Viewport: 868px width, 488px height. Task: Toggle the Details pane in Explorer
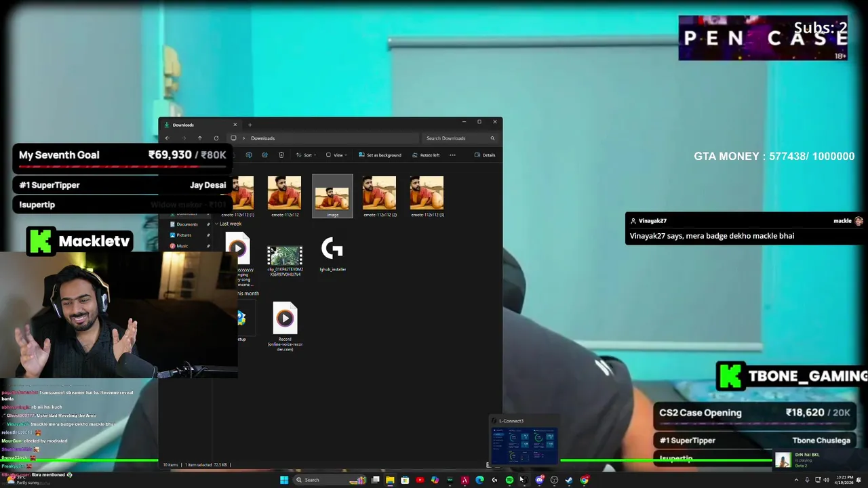click(x=485, y=155)
